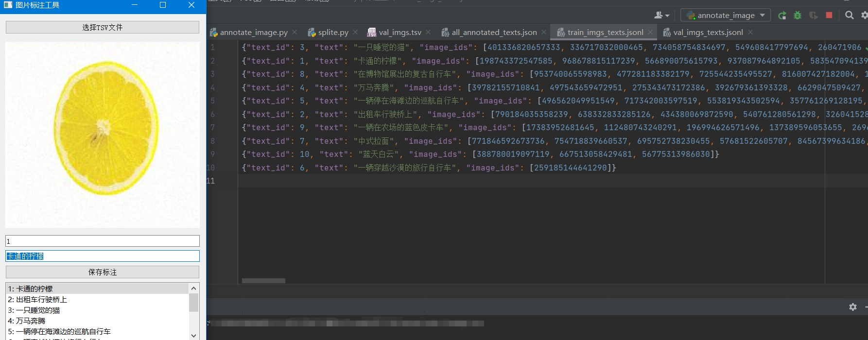Switch to val_imgs_texts.jsonl tab
The width and height of the screenshot is (868, 340).
coord(708,32)
